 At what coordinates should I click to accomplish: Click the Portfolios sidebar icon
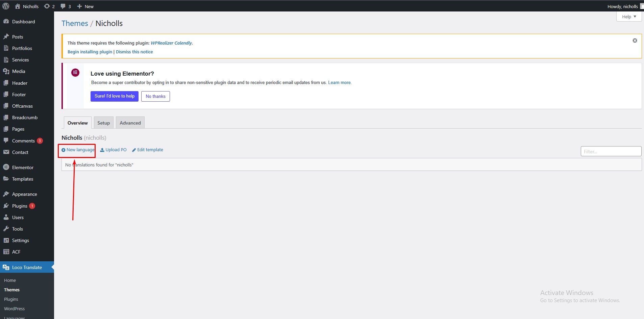[6, 48]
